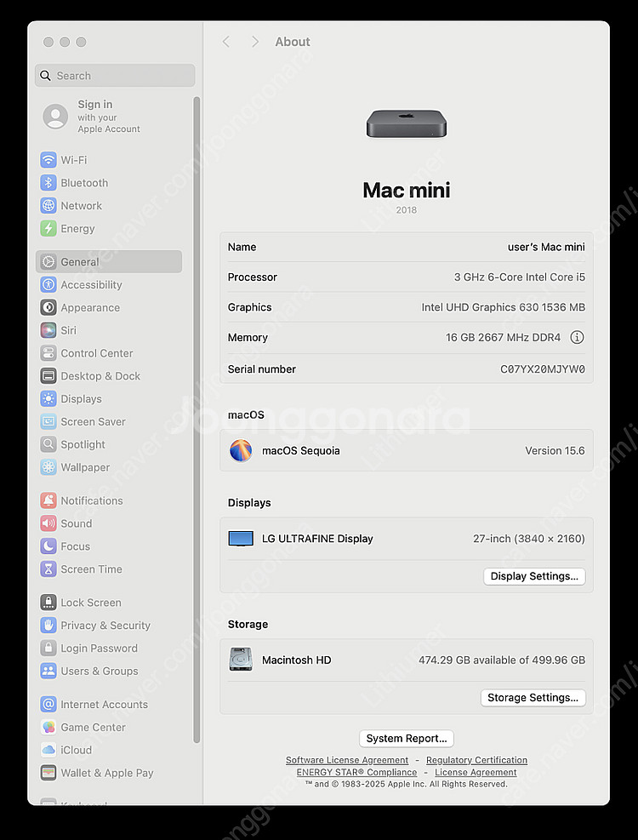Click "27-inch (3840 × 2160)" text
This screenshot has height=840, width=638.
pyautogui.click(x=529, y=539)
